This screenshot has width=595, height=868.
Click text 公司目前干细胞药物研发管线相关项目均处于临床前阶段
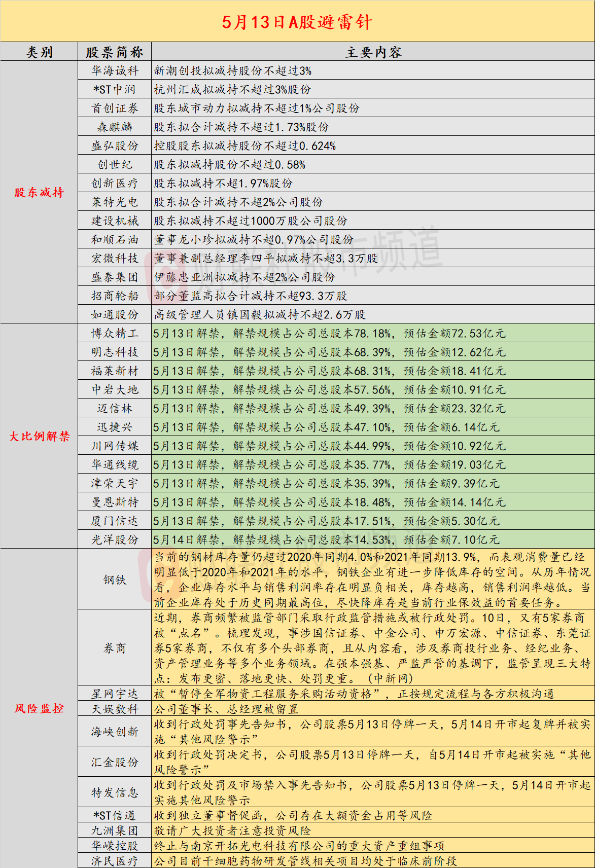(x=305, y=861)
